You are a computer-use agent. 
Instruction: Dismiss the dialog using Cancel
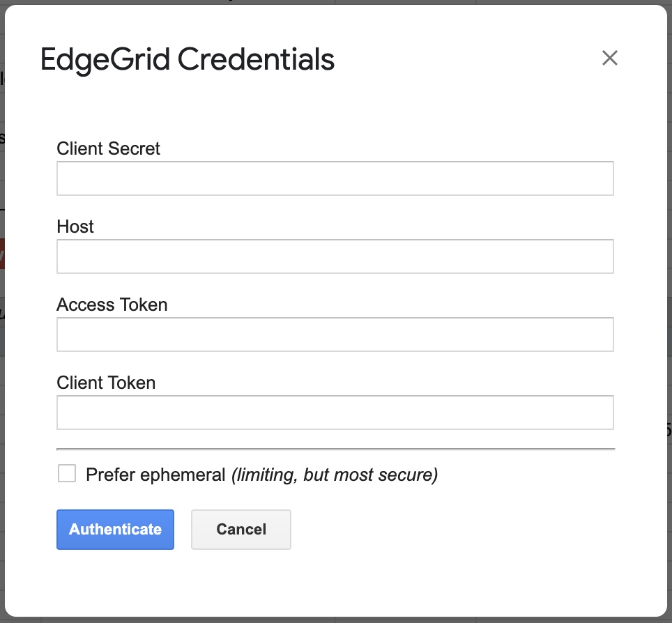coord(241,529)
